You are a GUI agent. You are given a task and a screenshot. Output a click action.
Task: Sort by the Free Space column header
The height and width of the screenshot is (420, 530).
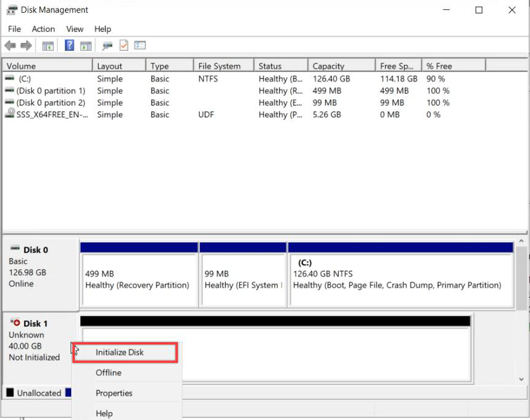coord(399,66)
